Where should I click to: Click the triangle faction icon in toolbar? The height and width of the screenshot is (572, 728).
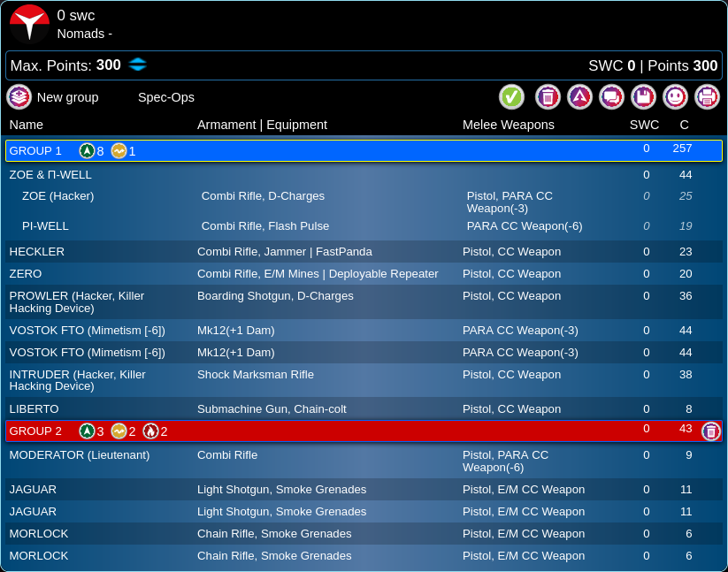click(580, 97)
